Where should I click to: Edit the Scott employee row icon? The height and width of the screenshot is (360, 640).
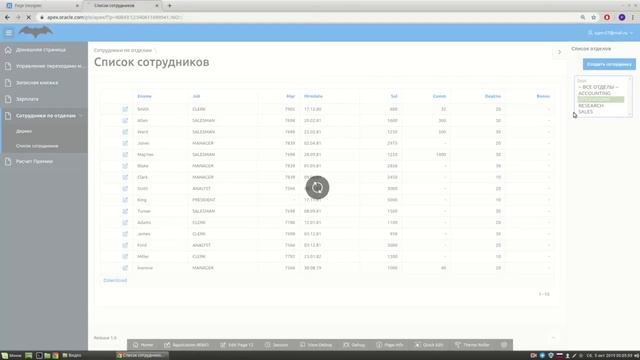click(125, 189)
